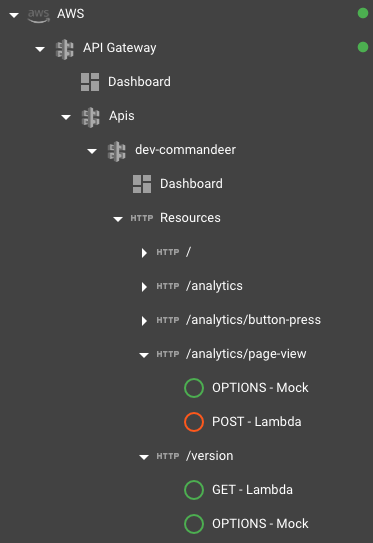Collapse the /analytics/page-view resource arrow
Viewport: 373px width, 543px height.
[x=144, y=355]
